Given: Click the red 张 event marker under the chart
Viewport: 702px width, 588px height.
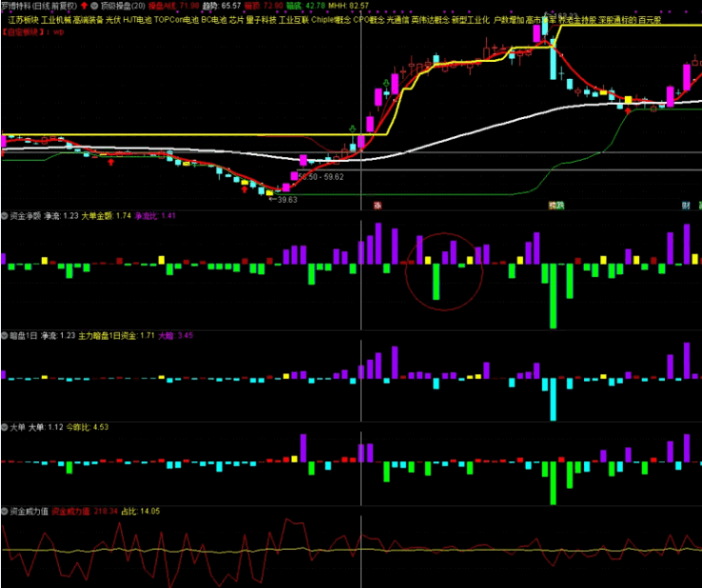Looking at the screenshot, I should click(378, 206).
